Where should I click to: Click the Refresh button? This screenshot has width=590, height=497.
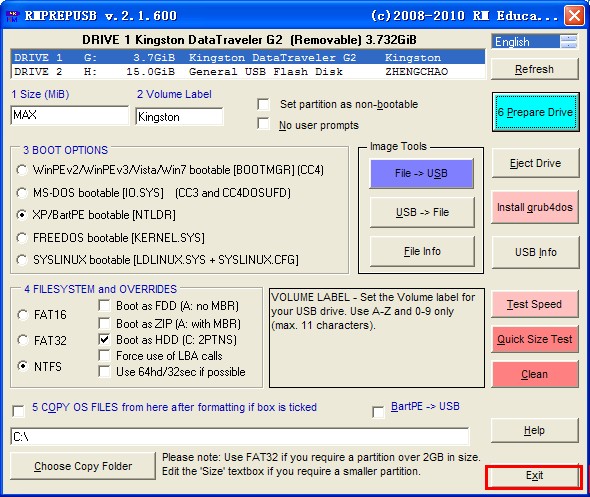534,69
